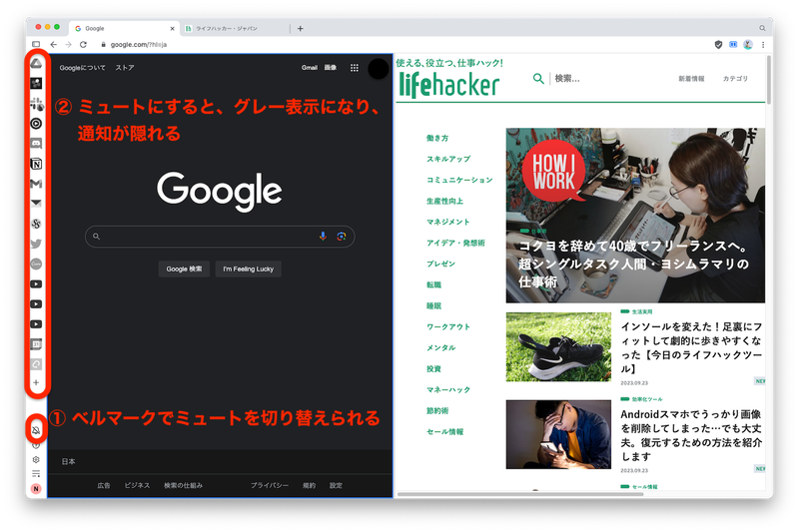This screenshot has height=532, width=799.
Task: Start voice search with the microphone icon
Action: click(x=323, y=237)
